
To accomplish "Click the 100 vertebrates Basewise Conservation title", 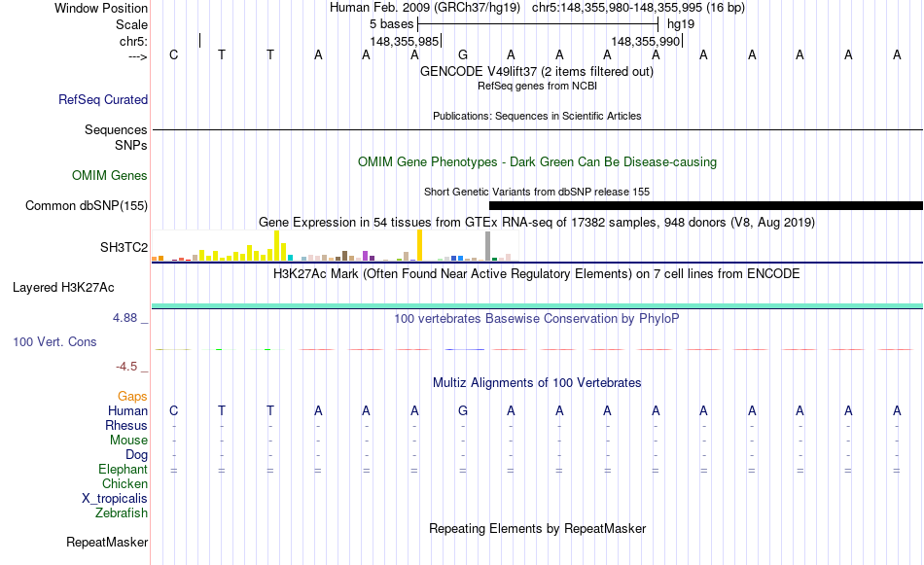I will [537, 319].
